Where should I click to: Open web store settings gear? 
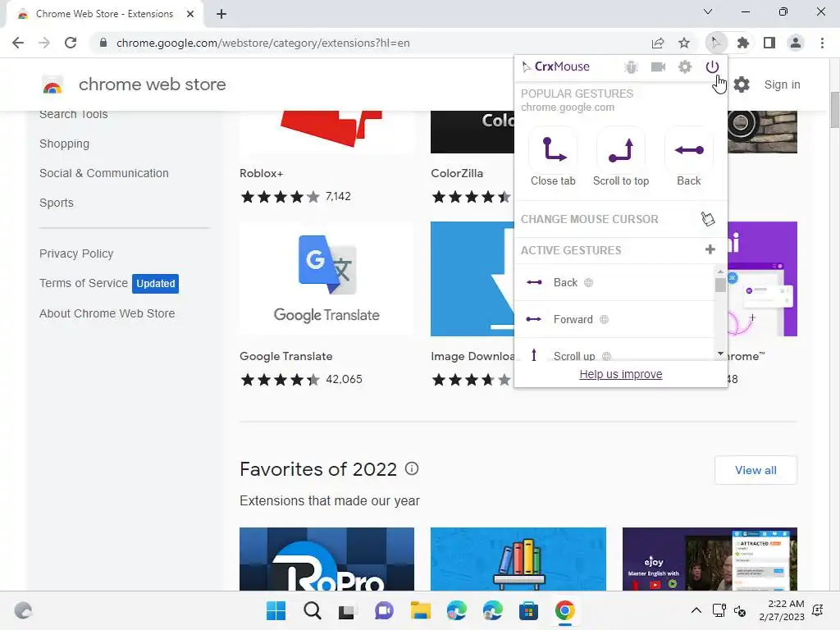tap(742, 84)
